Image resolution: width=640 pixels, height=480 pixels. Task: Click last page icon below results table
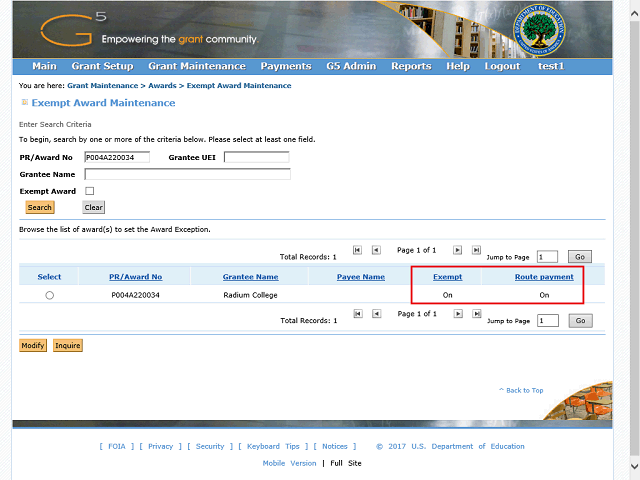point(476,315)
